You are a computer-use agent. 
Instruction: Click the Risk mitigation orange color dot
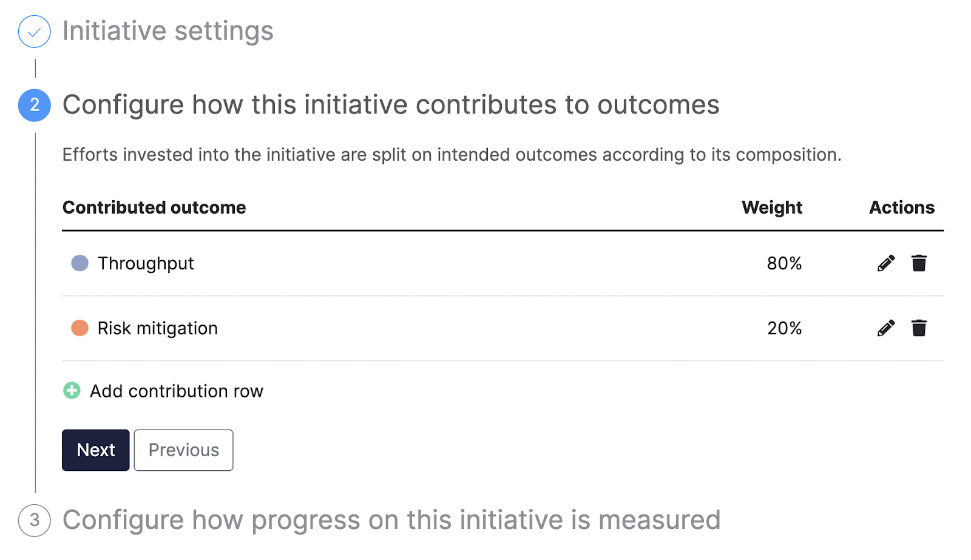(80, 328)
